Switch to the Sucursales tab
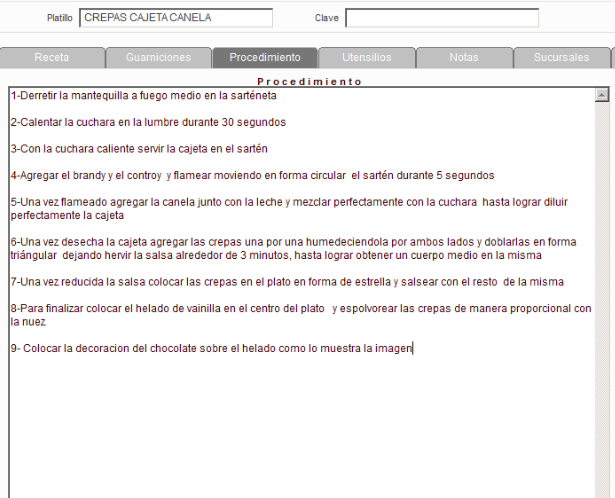This screenshot has height=498, width=615. pos(561,58)
